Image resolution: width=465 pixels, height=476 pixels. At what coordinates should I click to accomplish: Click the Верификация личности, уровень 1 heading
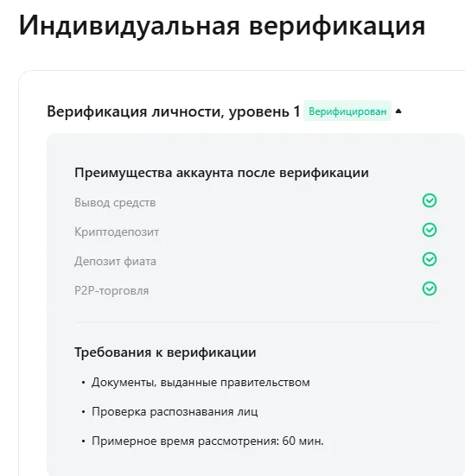click(x=174, y=111)
